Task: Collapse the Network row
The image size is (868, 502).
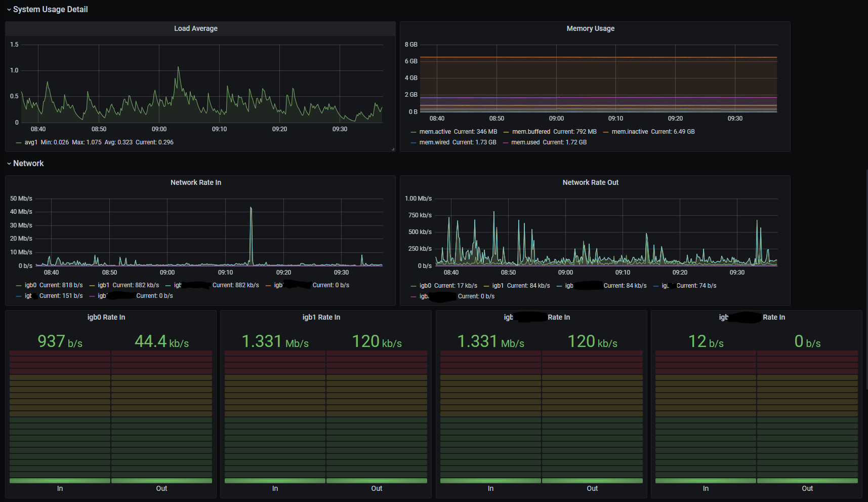Action: pos(25,163)
